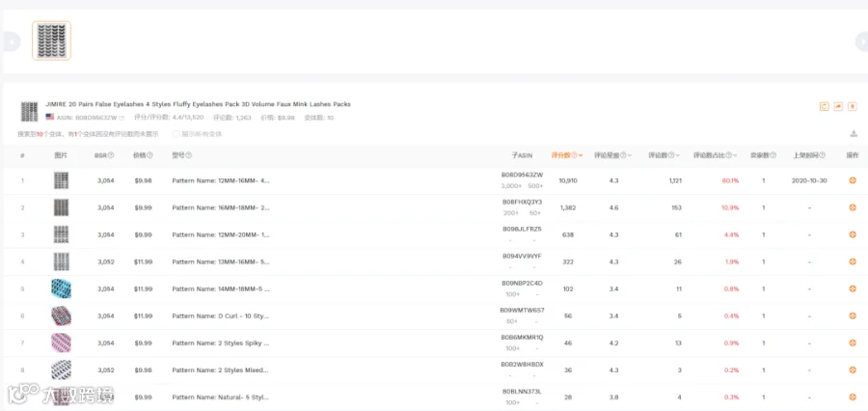The image size is (868, 411).
Task: Click the help icon next to 型号 header
Action: 189,155
